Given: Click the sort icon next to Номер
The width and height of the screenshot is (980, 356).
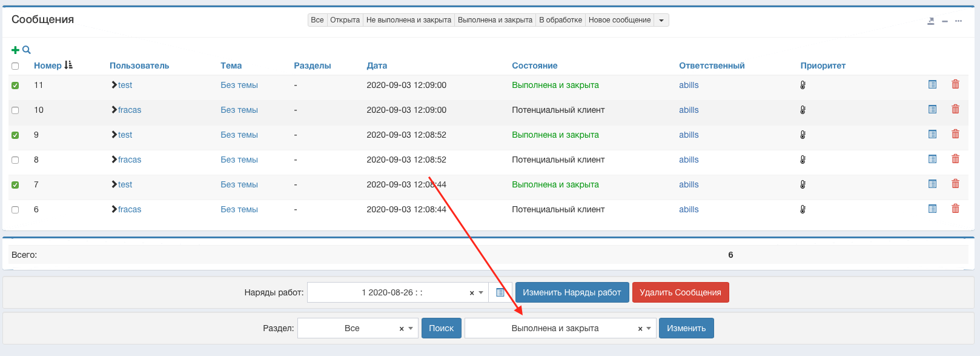Looking at the screenshot, I should coord(68,65).
